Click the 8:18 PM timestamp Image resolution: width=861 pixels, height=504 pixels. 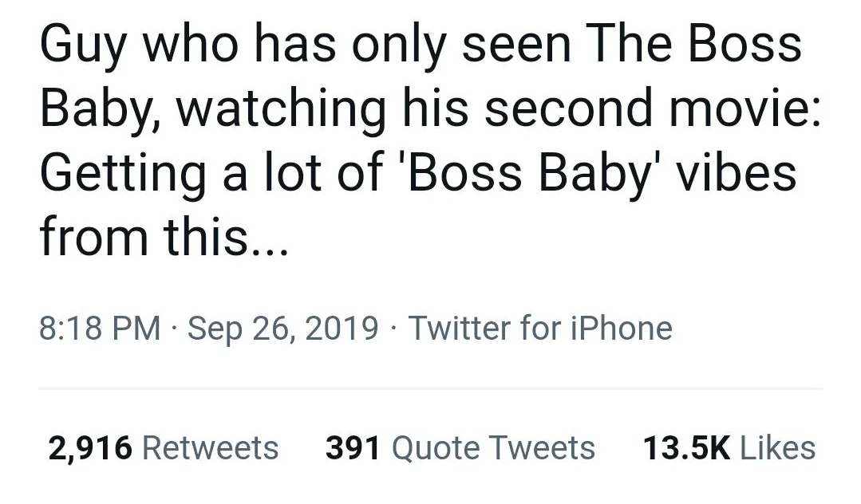100,328
